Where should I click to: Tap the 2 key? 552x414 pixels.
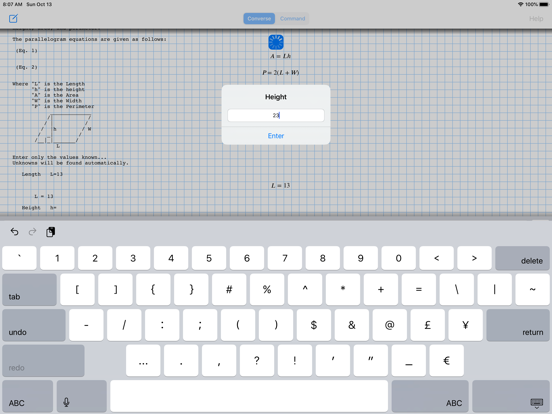coord(95,258)
